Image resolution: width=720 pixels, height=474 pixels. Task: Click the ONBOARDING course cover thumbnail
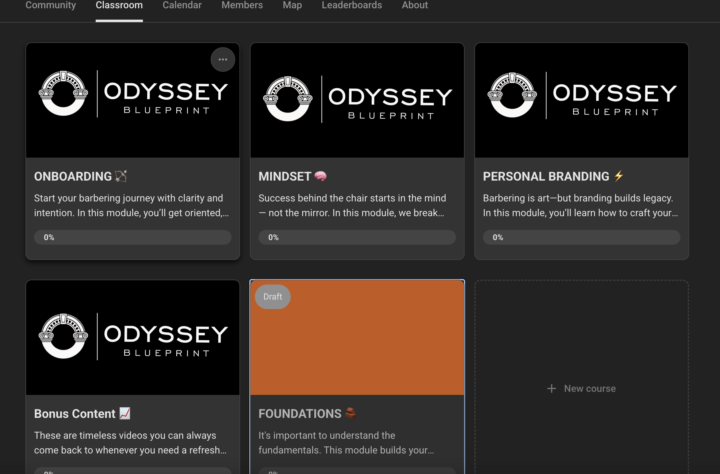tap(133, 100)
